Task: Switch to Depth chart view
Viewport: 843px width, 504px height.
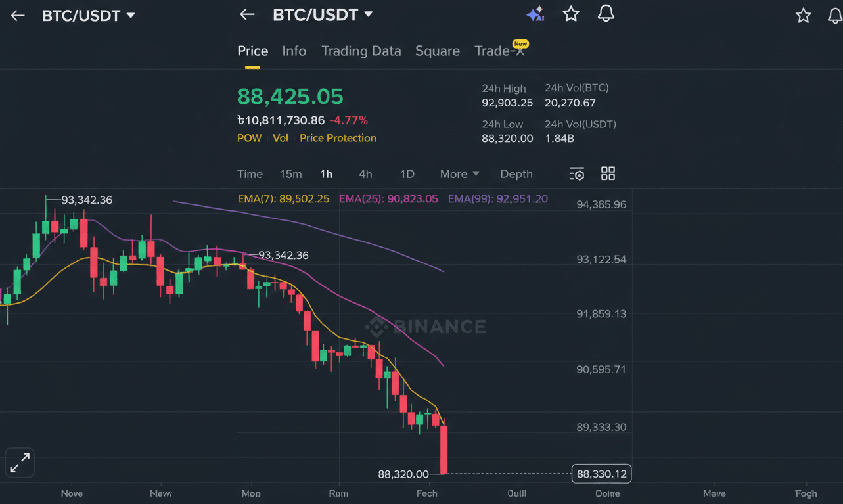Action: pyautogui.click(x=516, y=174)
